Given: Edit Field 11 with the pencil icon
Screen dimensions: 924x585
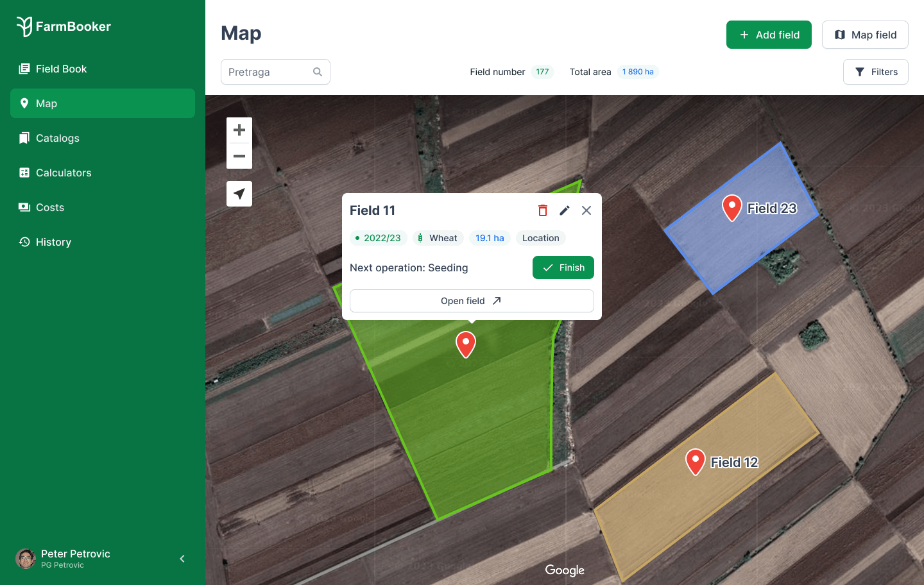Looking at the screenshot, I should pyautogui.click(x=565, y=210).
